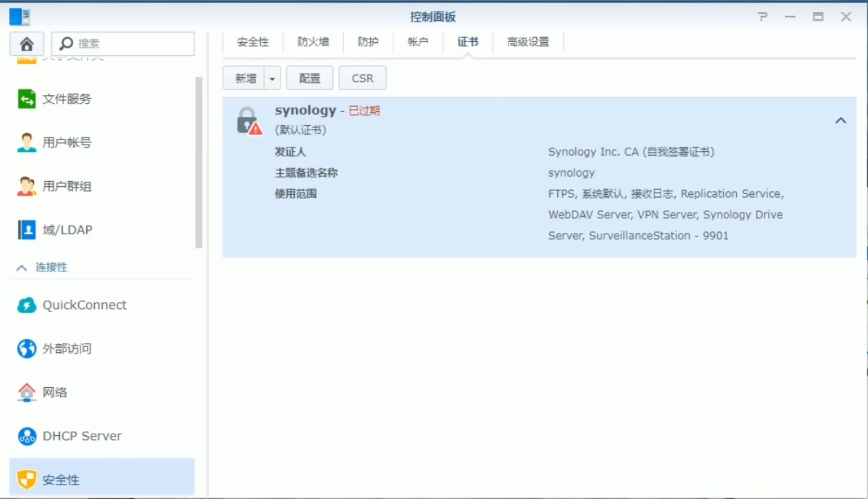Switch to the 安全性 tab
This screenshot has height=499, width=868.
click(253, 42)
